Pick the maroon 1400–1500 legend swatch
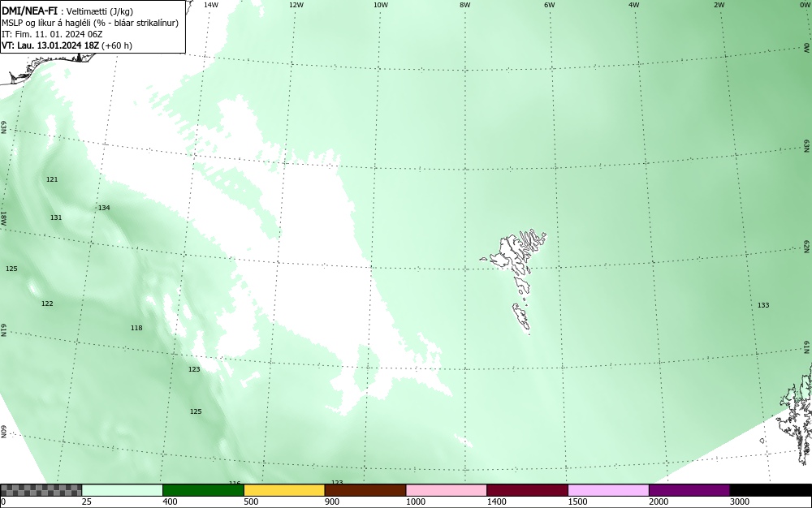 (527, 490)
